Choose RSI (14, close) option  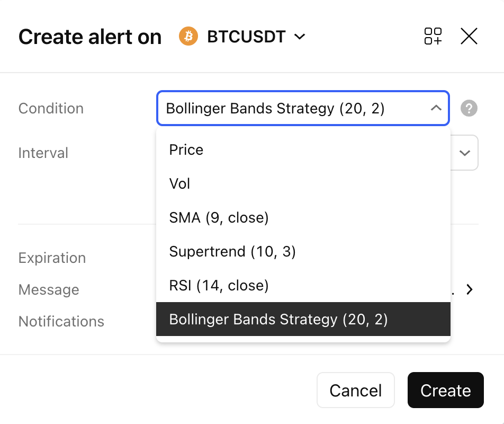pyautogui.click(x=303, y=285)
